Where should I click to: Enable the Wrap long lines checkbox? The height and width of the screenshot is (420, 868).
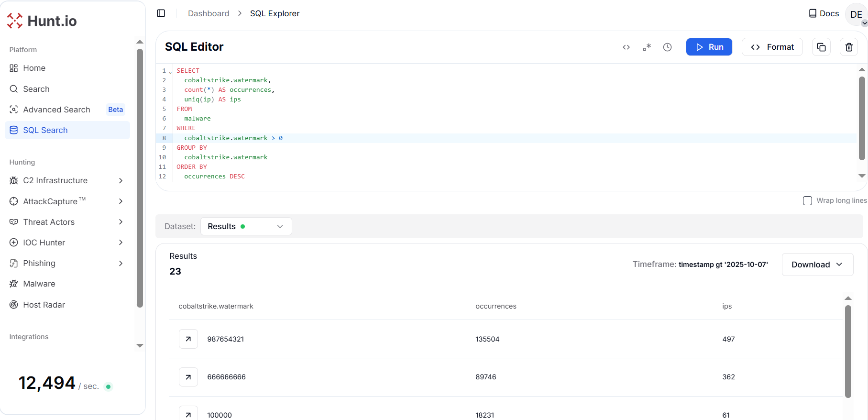(x=807, y=201)
